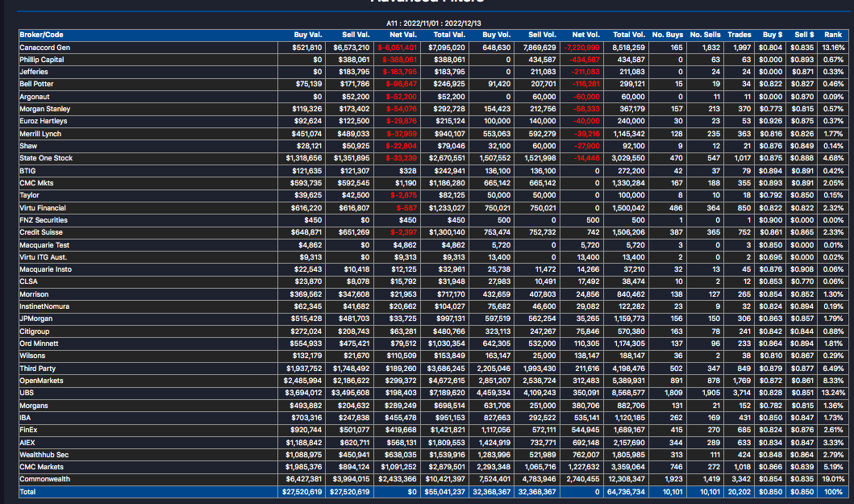
Task: Sort by the No. Sells column header
Action: click(706, 35)
